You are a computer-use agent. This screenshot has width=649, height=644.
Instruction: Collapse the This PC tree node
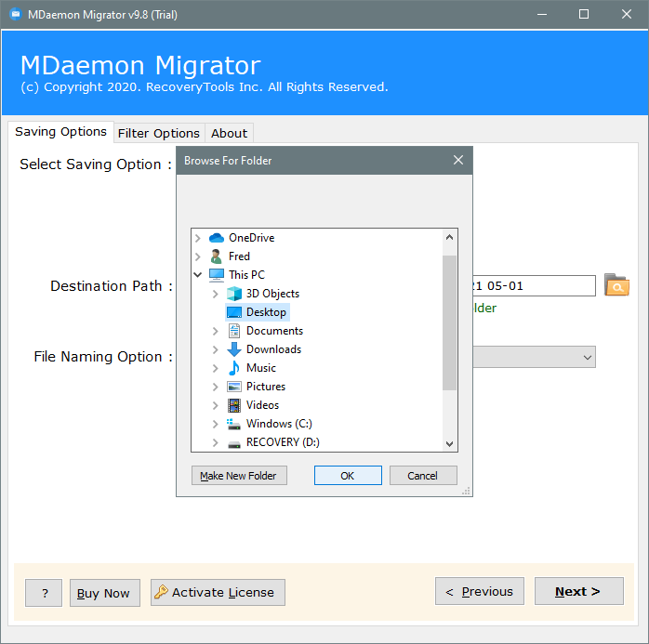(198, 275)
